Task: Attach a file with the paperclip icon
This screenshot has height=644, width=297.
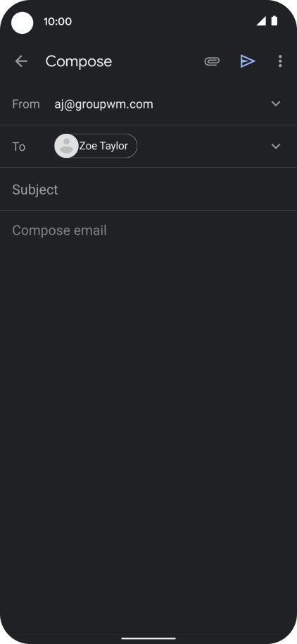Action: [x=212, y=61]
